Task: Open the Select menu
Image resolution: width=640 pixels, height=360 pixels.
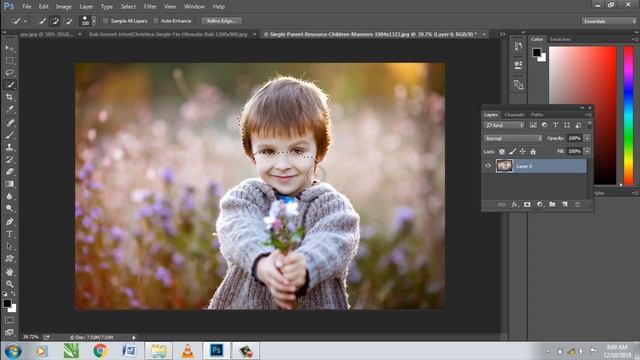Action: point(128,7)
